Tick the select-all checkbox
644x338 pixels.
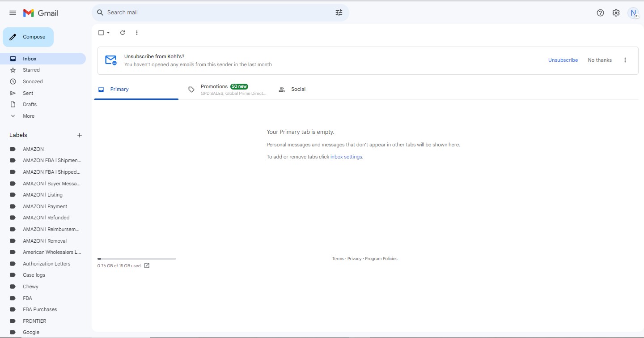[x=101, y=33]
